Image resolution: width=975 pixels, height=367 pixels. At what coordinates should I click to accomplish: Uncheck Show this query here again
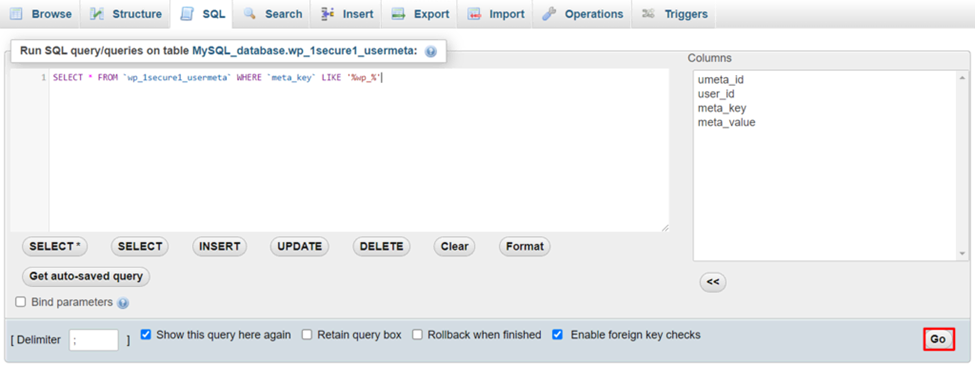tap(146, 335)
